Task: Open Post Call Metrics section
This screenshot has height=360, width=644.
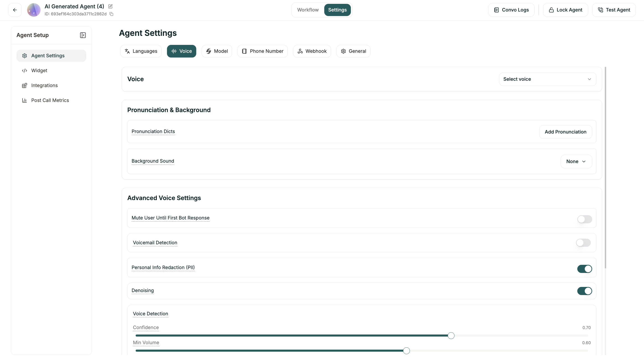Action: point(50,100)
